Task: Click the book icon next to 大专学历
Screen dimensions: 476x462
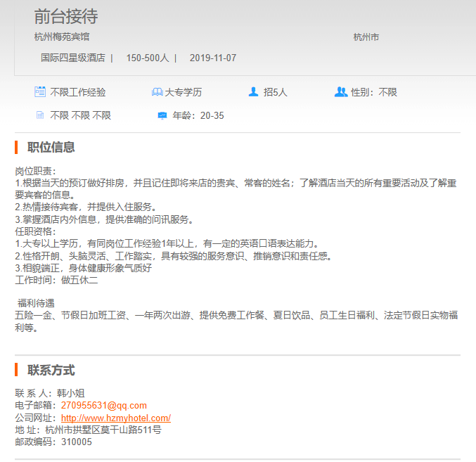Action: click(x=157, y=92)
